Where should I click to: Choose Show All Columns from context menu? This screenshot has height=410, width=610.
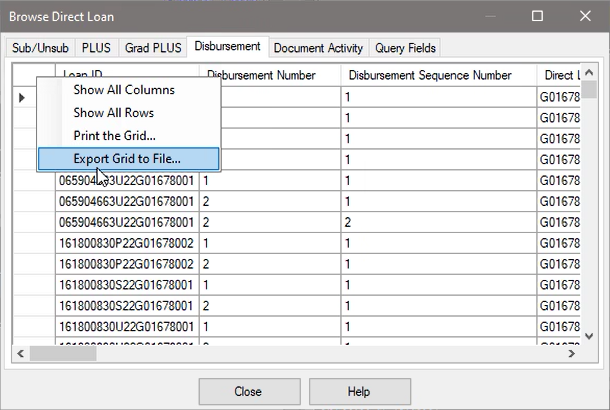tap(123, 90)
